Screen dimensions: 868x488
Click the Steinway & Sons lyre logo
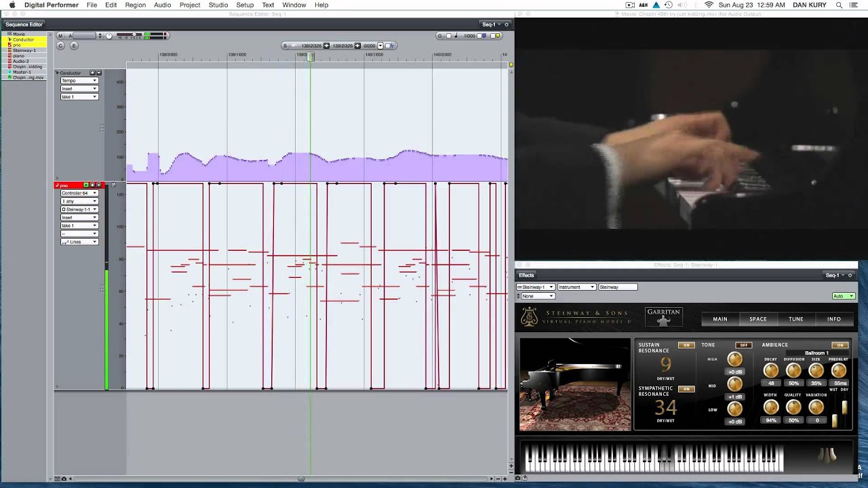(x=530, y=317)
